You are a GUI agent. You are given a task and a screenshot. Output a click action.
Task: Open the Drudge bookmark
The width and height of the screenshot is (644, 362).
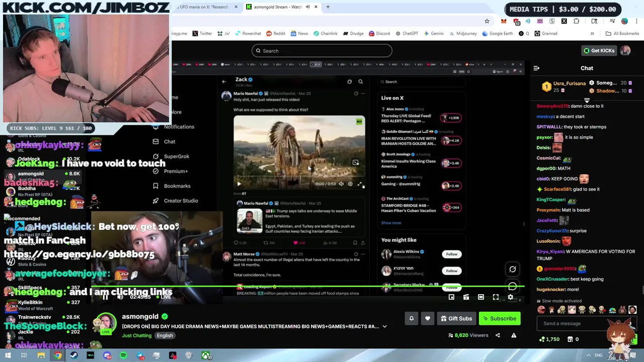(353, 34)
